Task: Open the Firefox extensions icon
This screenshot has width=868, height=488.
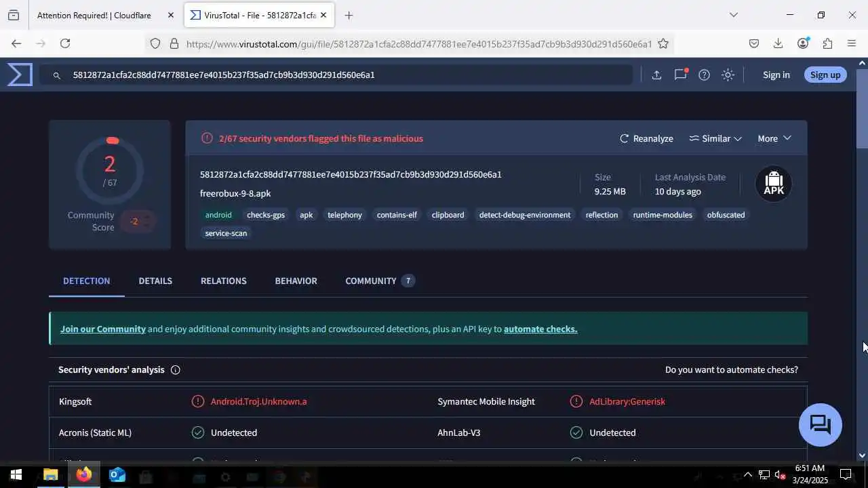Action: (x=827, y=43)
